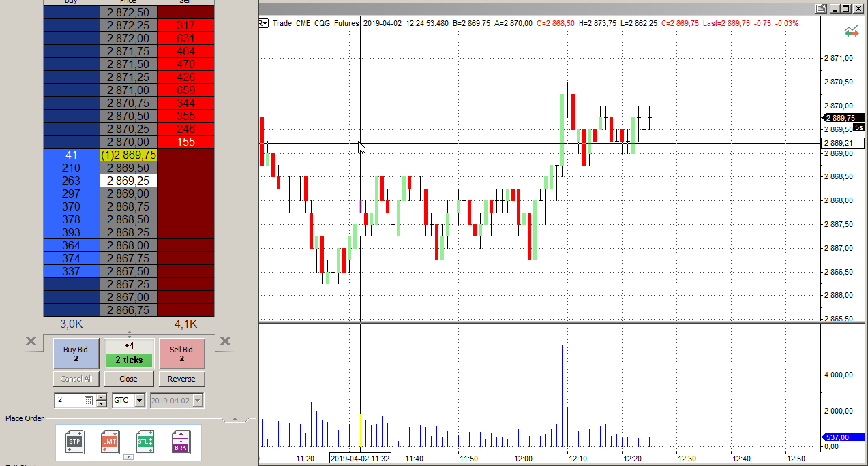Click the white 2 869,25 price cell
Screen dimensions: 868x466
pos(128,181)
